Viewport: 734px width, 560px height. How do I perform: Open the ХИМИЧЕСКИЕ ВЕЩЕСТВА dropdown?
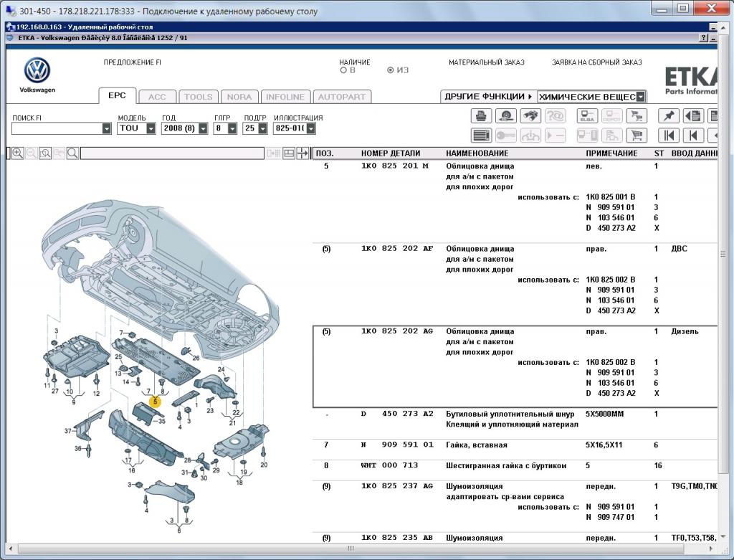641,97
